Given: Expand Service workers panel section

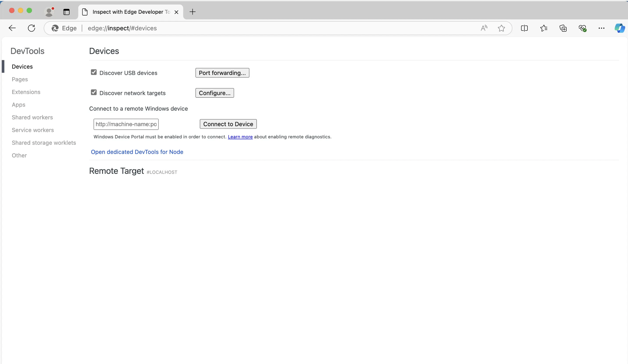Looking at the screenshot, I should [x=32, y=130].
